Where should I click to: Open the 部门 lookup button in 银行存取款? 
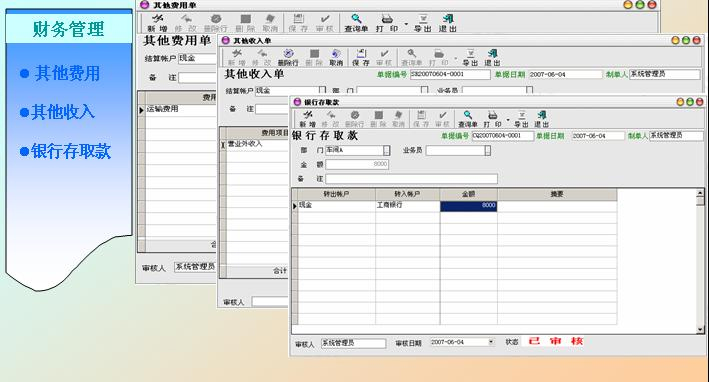[387, 150]
